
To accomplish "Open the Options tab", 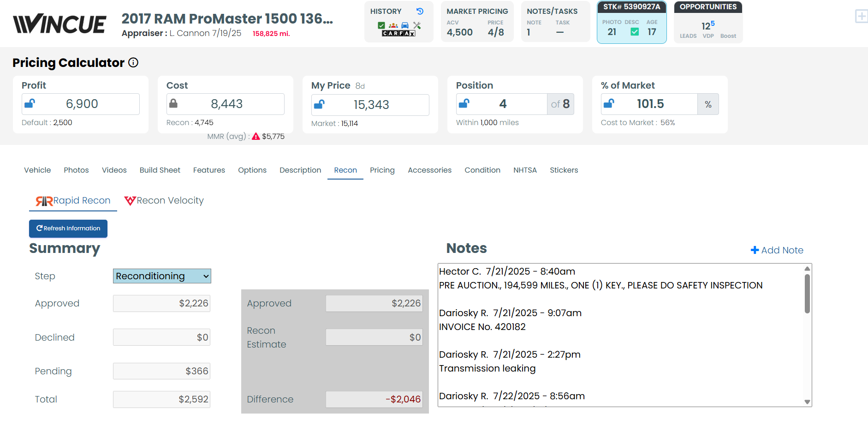I will click(252, 170).
